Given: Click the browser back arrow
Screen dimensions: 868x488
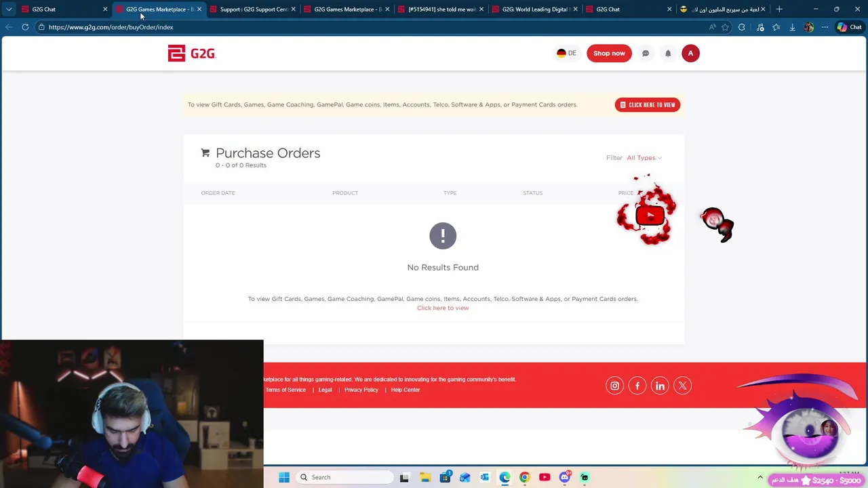Looking at the screenshot, I should [9, 27].
